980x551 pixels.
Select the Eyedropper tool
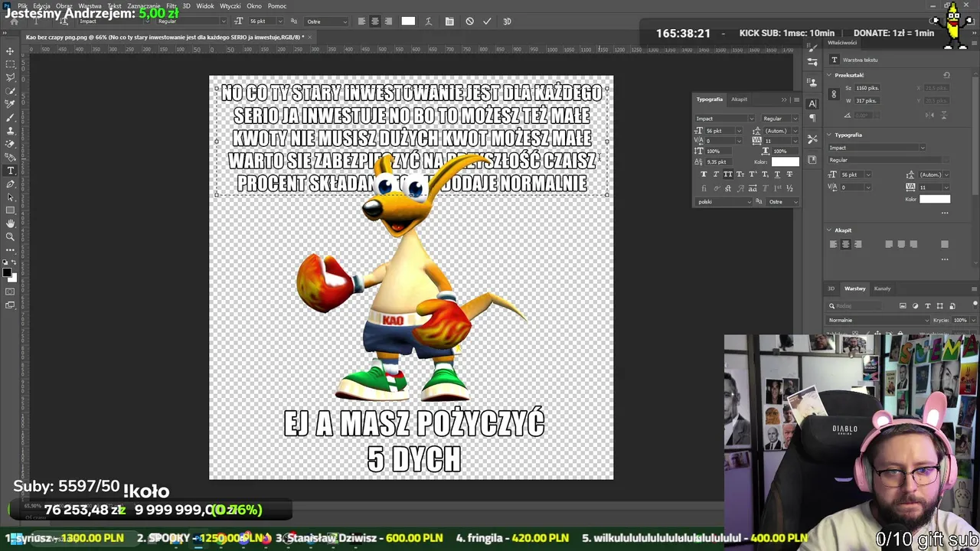10,104
